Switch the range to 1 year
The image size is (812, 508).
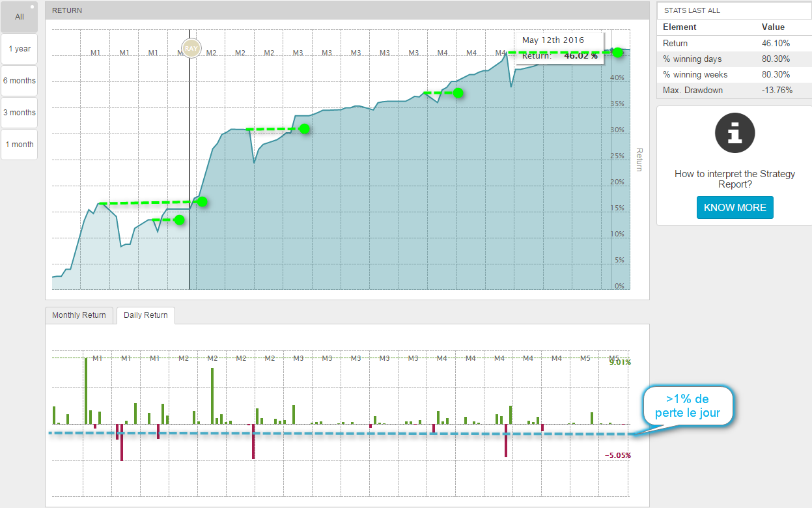click(x=20, y=49)
